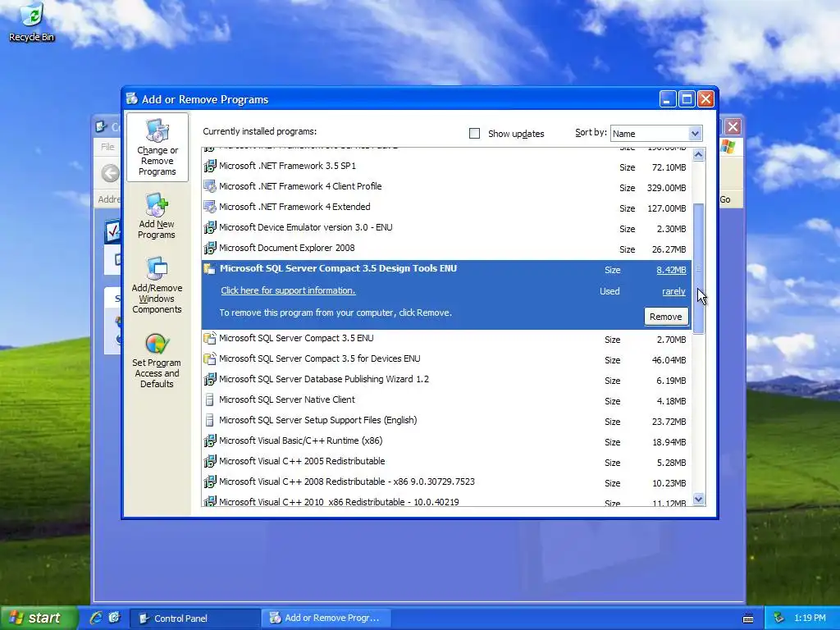Select Microsoft Device Emulator version 3.0 - ENU
The width and height of the screenshot is (840, 630).
(x=445, y=228)
